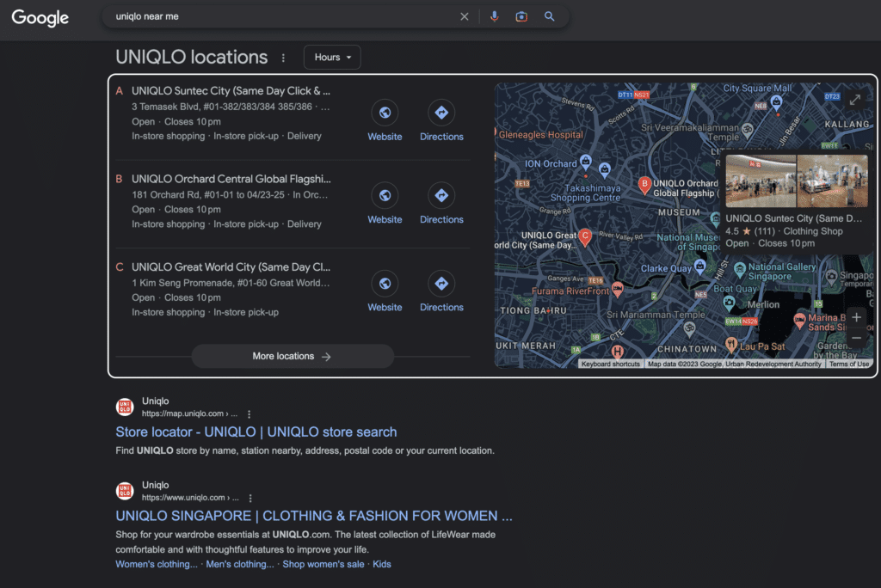The width and height of the screenshot is (881, 588).
Task: Select UNIQLO Suntec City listing title
Action: click(x=231, y=90)
